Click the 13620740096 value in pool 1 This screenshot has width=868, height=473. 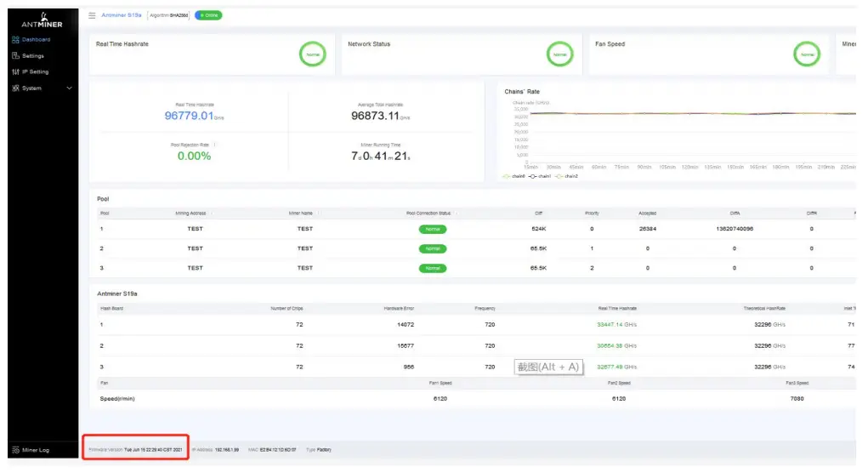735,229
